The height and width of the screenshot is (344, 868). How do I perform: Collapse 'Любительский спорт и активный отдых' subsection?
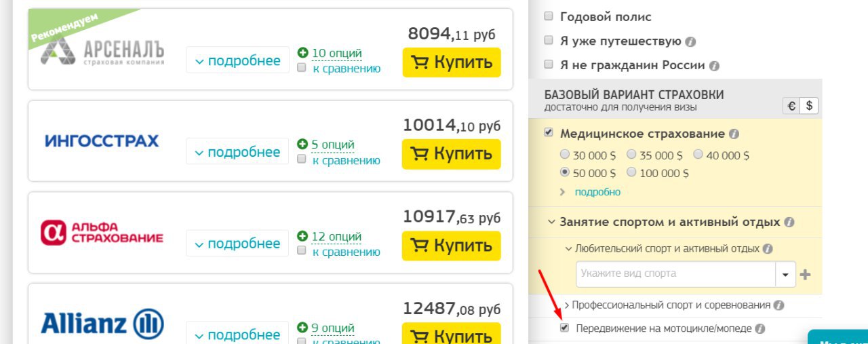tap(569, 248)
